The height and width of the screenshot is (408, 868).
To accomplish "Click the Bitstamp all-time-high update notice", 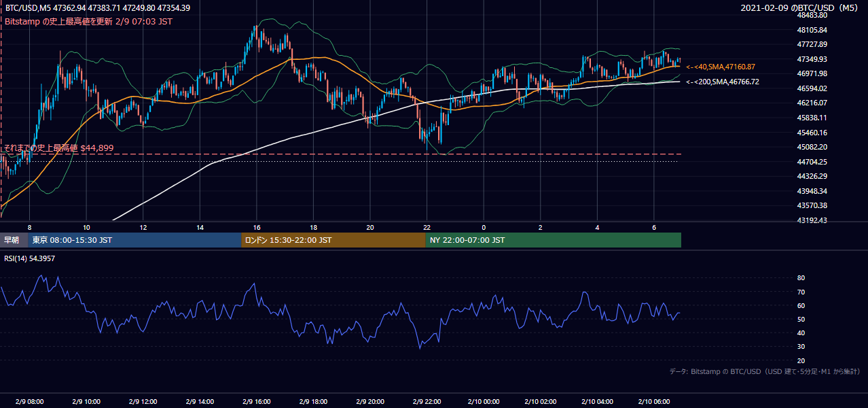I will click(x=88, y=21).
